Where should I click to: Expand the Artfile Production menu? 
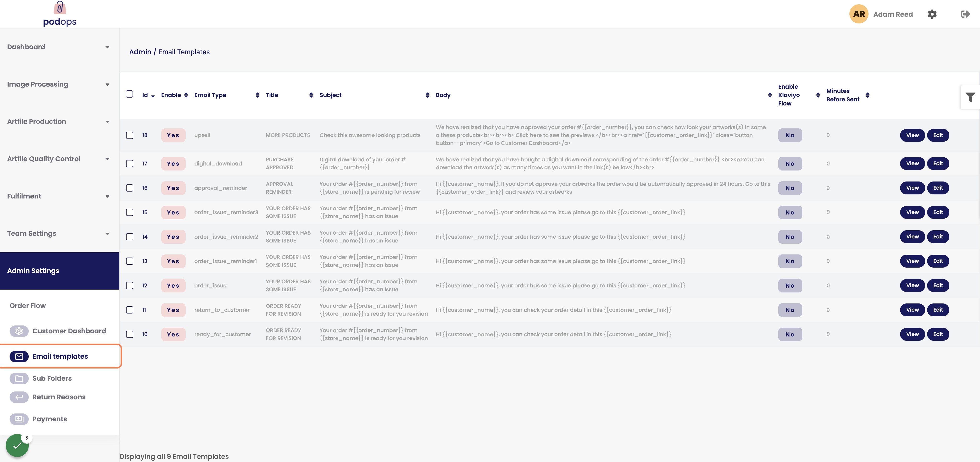pyautogui.click(x=59, y=121)
